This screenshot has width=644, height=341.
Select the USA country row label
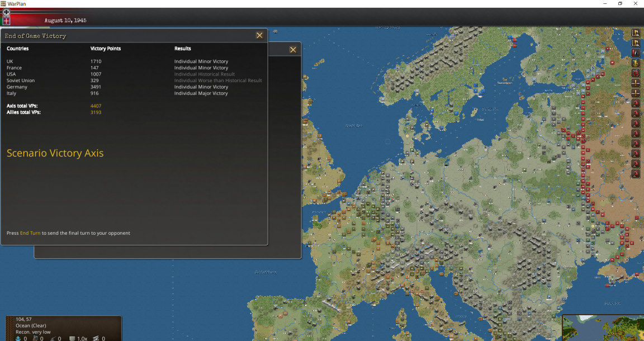[x=11, y=74]
